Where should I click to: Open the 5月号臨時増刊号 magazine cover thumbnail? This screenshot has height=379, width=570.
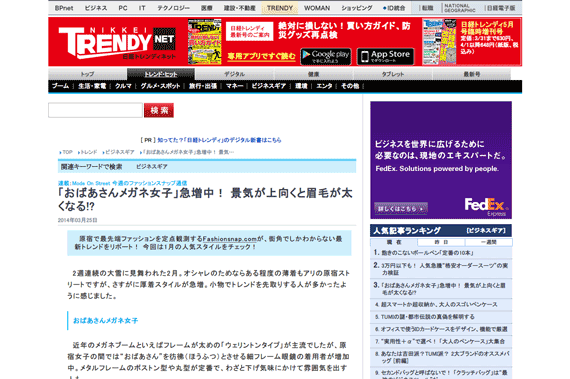(439, 41)
